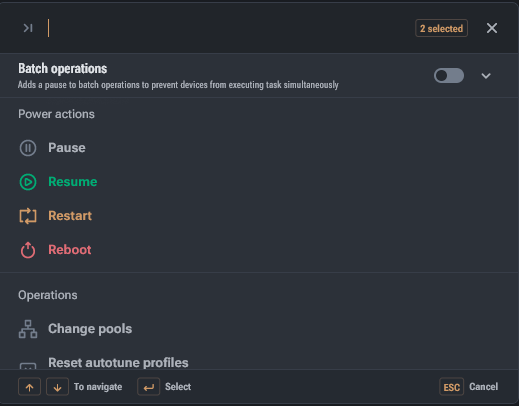Viewport: 519px width, 406px height.
Task: Click the green Resume play icon
Action: [28, 182]
